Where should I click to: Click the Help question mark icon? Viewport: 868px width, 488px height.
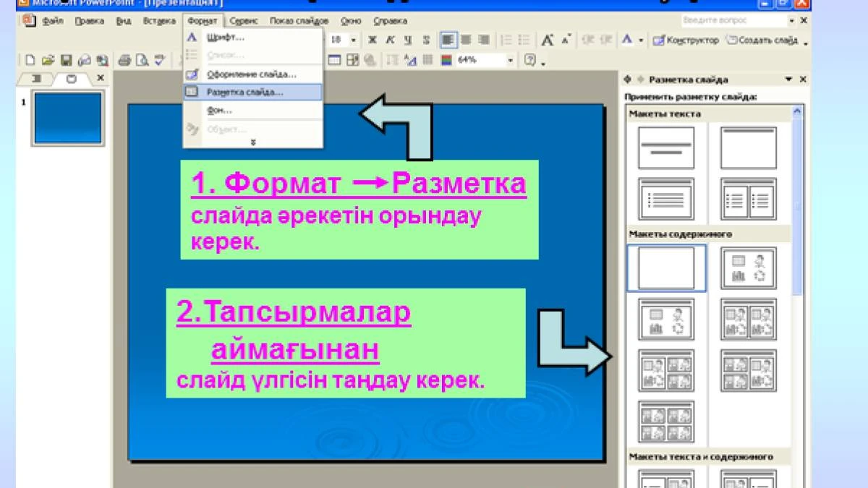pos(530,61)
